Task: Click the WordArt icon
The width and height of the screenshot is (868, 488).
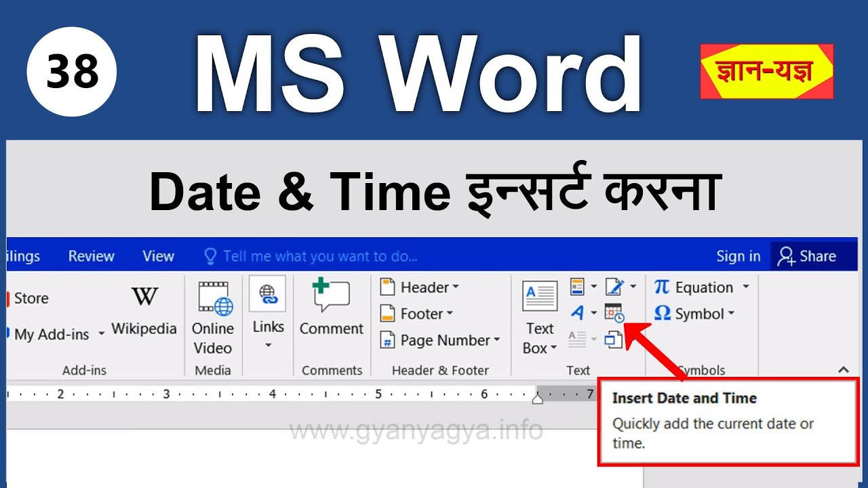Action: pos(577,313)
